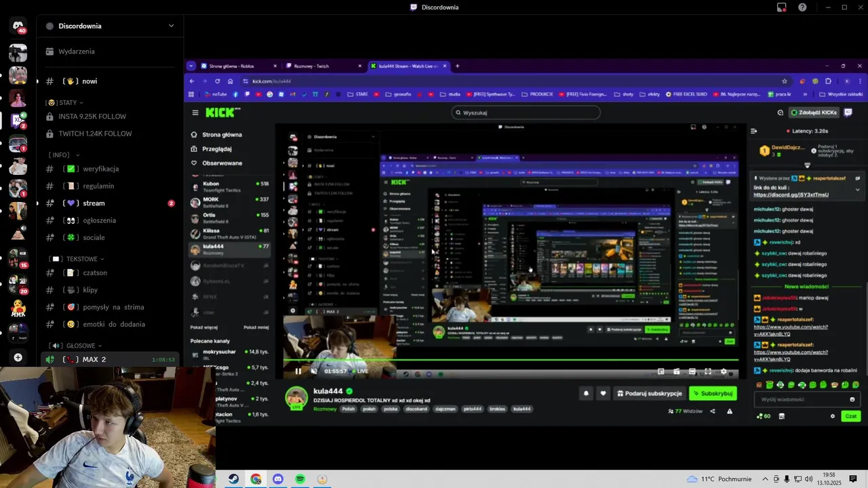Image resolution: width=868 pixels, height=488 pixels.
Task: Open Przeglądaj in Kick sidebar
Action: pyautogui.click(x=217, y=148)
